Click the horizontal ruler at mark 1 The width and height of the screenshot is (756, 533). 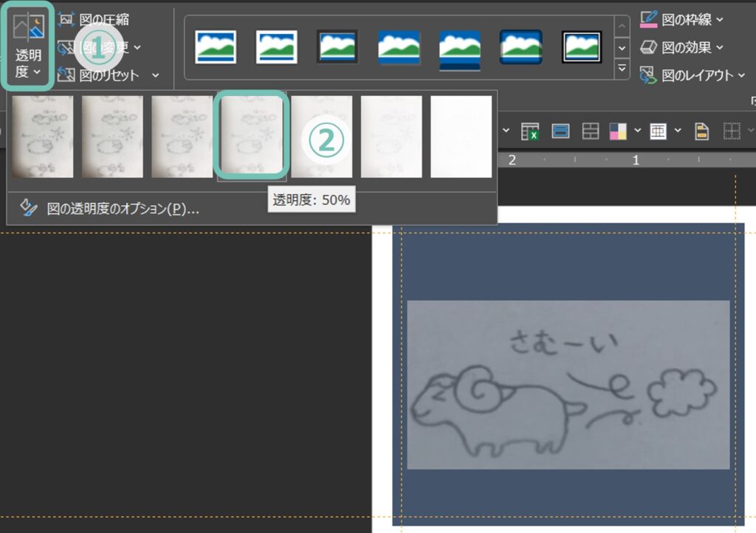636,160
